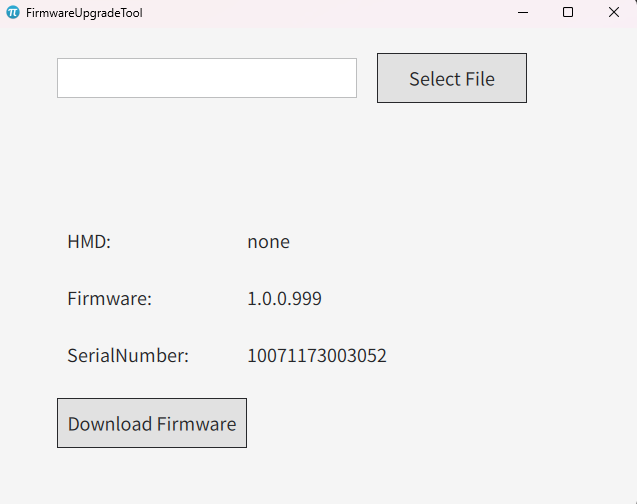637x504 pixels.
Task: Click the FirmwareUpgradeTool window title text
Action: tap(84, 13)
